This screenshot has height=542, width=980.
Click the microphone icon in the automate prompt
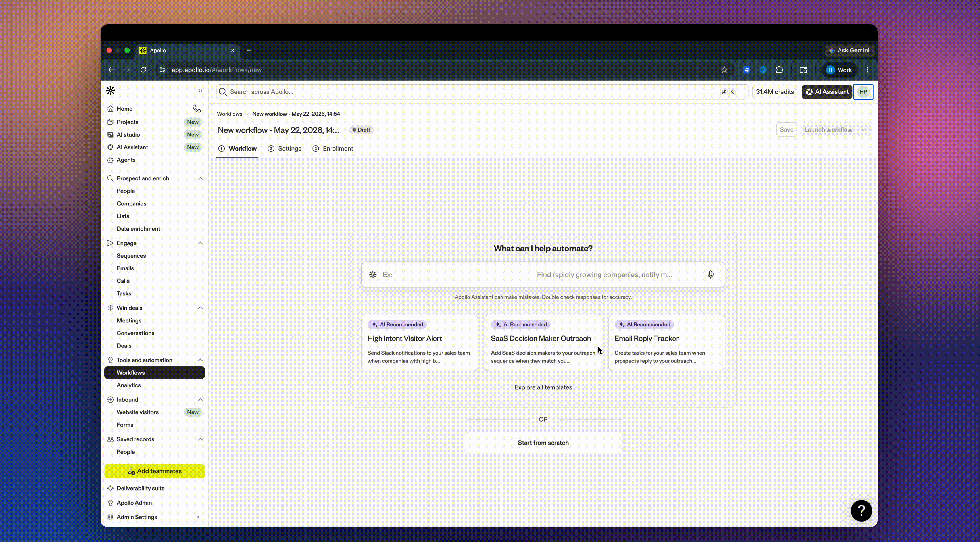pyautogui.click(x=710, y=275)
